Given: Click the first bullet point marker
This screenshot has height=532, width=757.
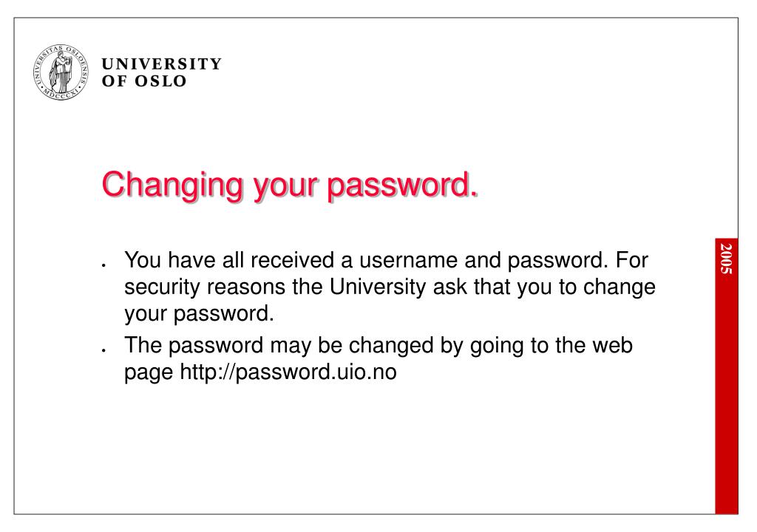Looking at the screenshot, I should coord(103,265).
